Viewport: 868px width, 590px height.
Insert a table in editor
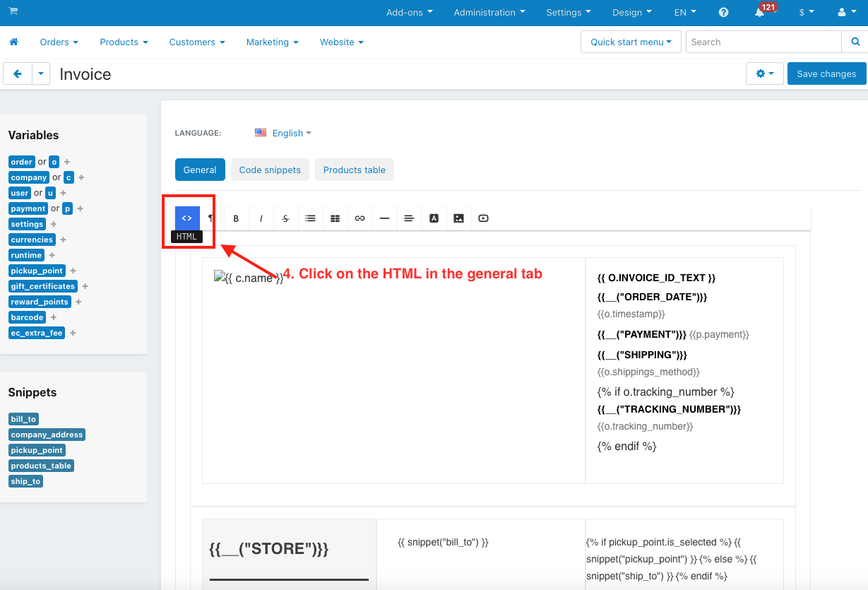[335, 218]
